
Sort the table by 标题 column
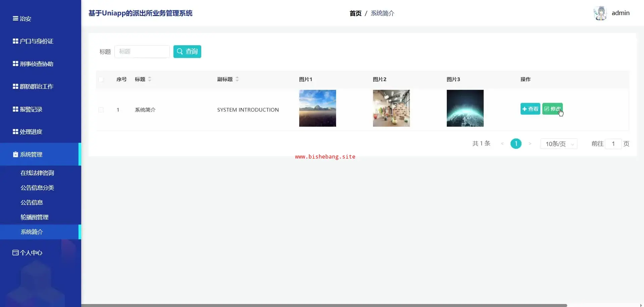click(x=150, y=79)
